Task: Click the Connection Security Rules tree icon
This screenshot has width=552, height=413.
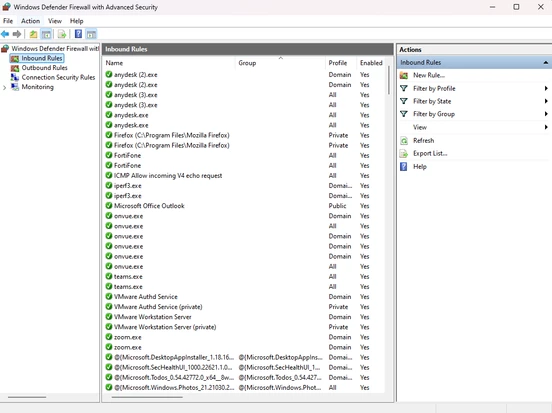Action: (15, 77)
